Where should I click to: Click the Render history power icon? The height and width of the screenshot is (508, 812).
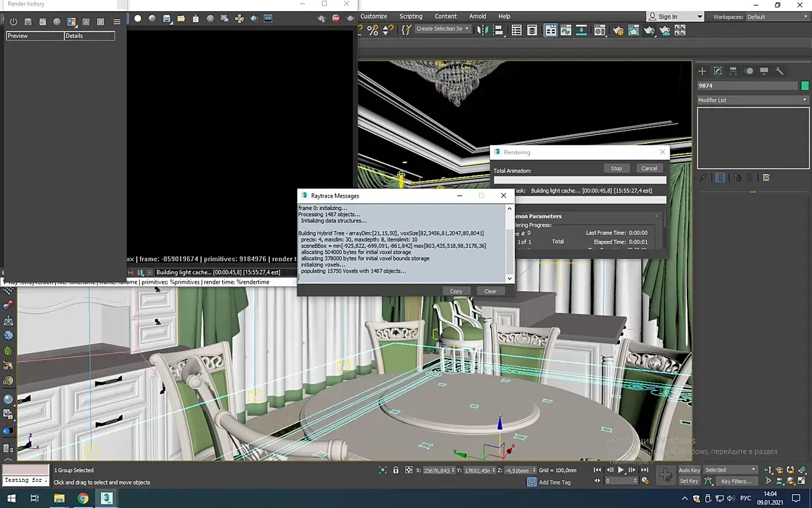click(x=13, y=21)
